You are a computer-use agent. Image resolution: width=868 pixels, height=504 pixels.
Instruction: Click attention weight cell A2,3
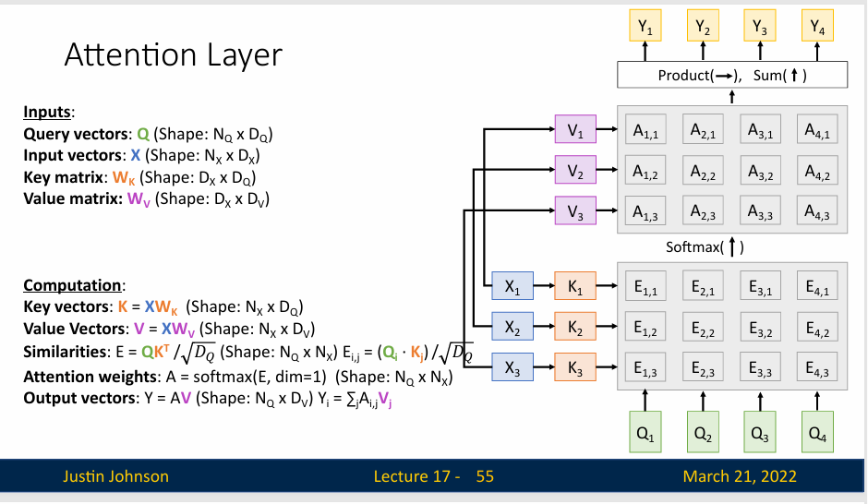pyautogui.click(x=703, y=210)
